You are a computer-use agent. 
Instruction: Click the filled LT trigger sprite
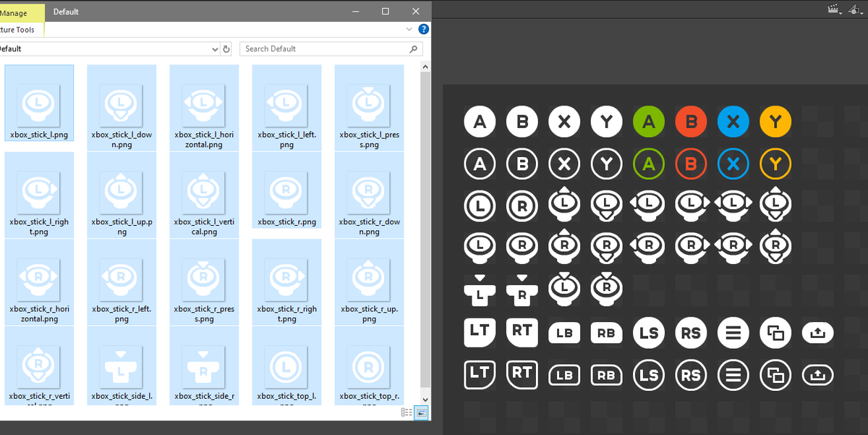[480, 331]
